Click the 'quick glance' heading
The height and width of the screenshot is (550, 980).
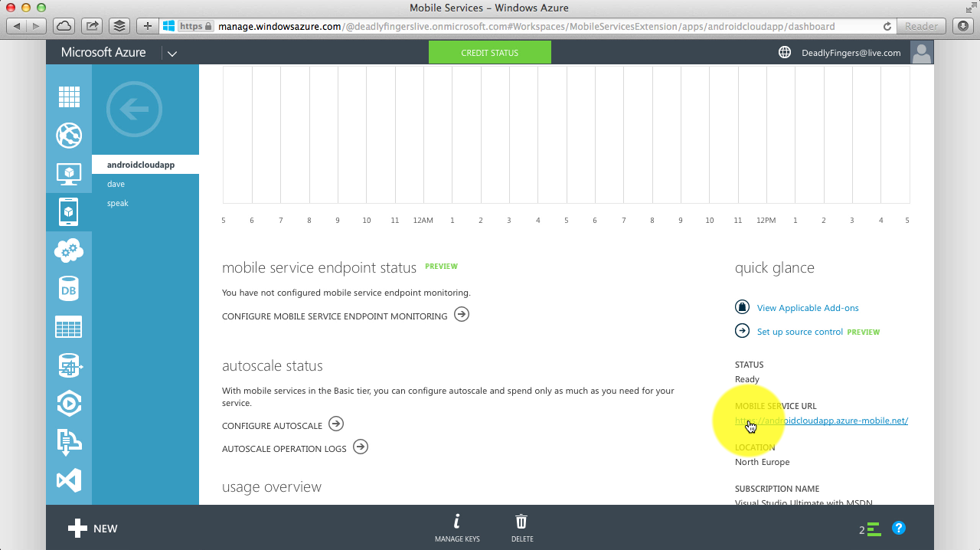[x=775, y=268]
